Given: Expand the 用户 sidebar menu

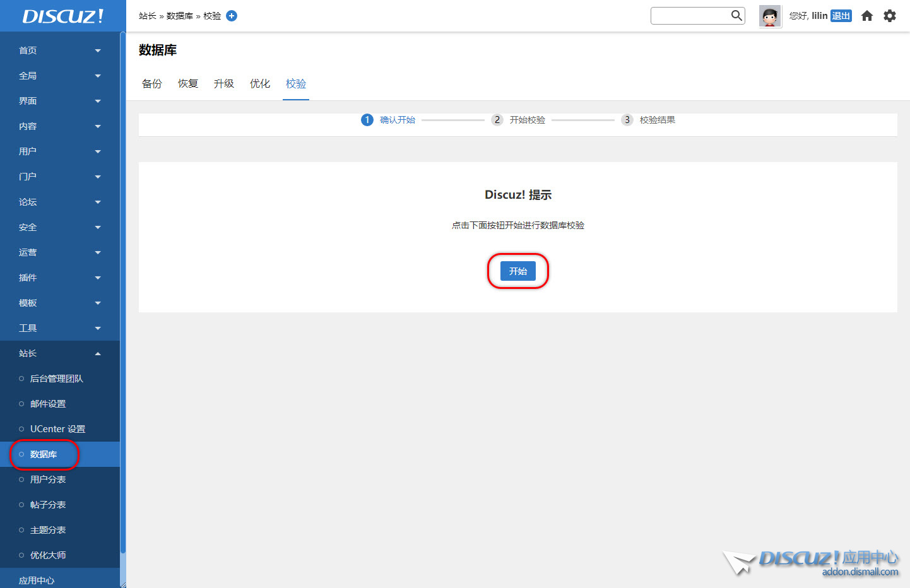Looking at the screenshot, I should (60, 151).
